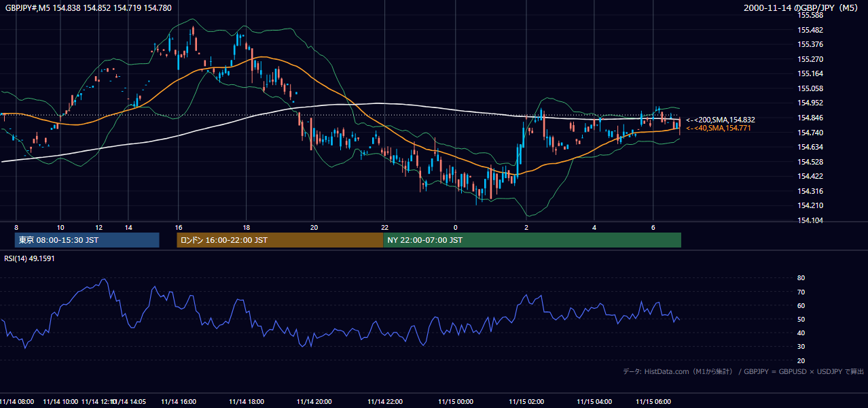
Task: Click the RSI(14) 49.1591 indicator label
Action: click(29, 258)
